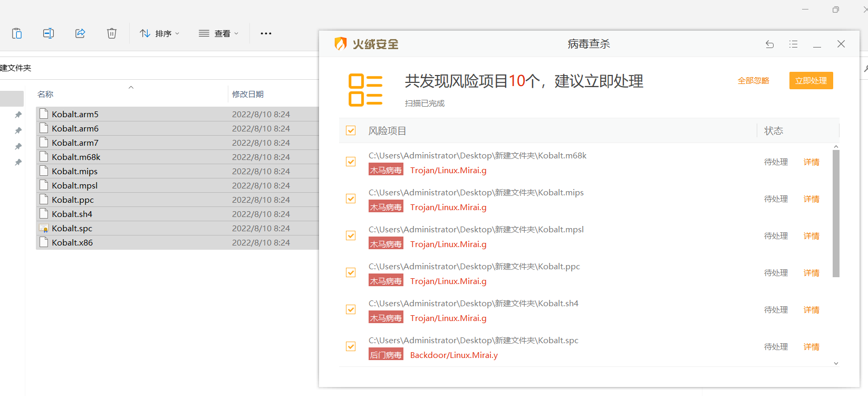The image size is (868, 396).
Task: Uncheck the Kobalt.spc threat checkbox
Action: click(x=351, y=346)
